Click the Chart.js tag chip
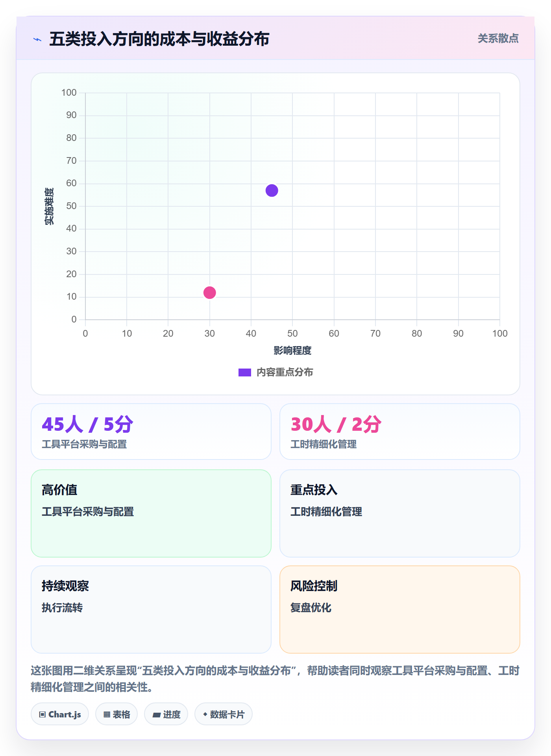 60,714
